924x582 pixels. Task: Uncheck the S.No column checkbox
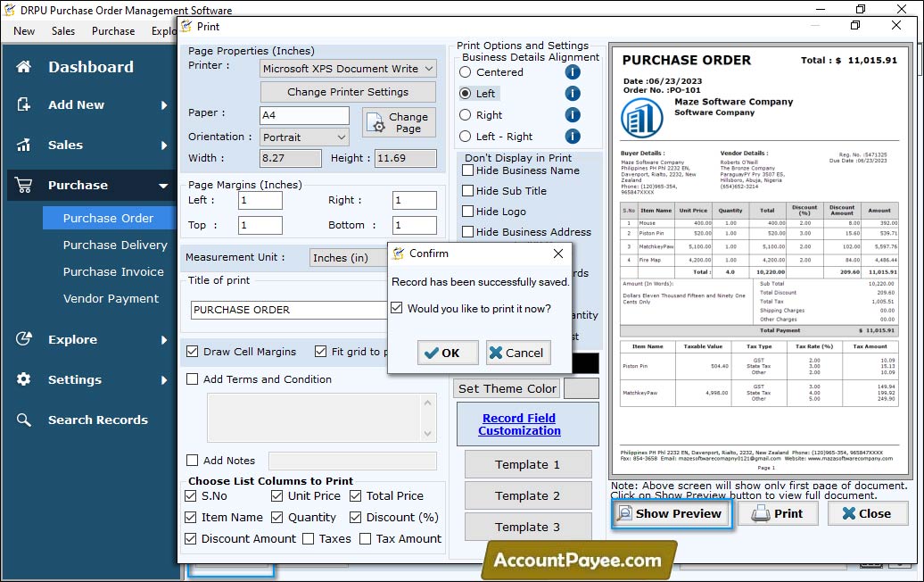click(190, 496)
